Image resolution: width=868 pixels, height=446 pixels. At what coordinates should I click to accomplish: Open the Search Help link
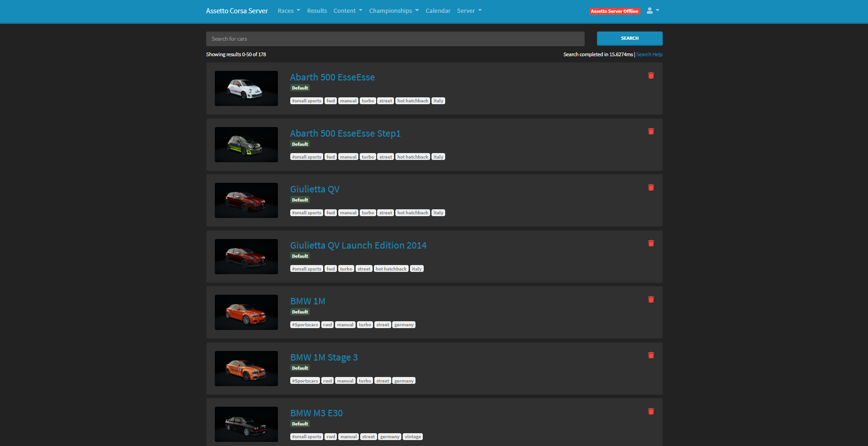tap(649, 54)
